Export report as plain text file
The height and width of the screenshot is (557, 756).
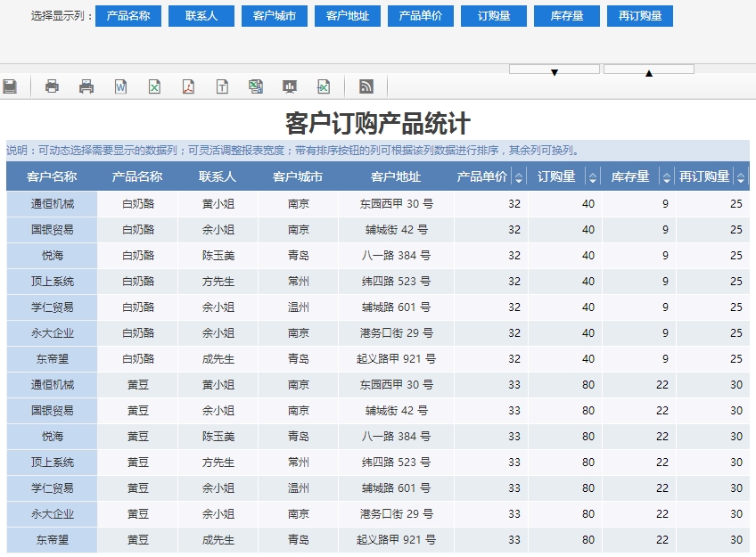coord(222,86)
